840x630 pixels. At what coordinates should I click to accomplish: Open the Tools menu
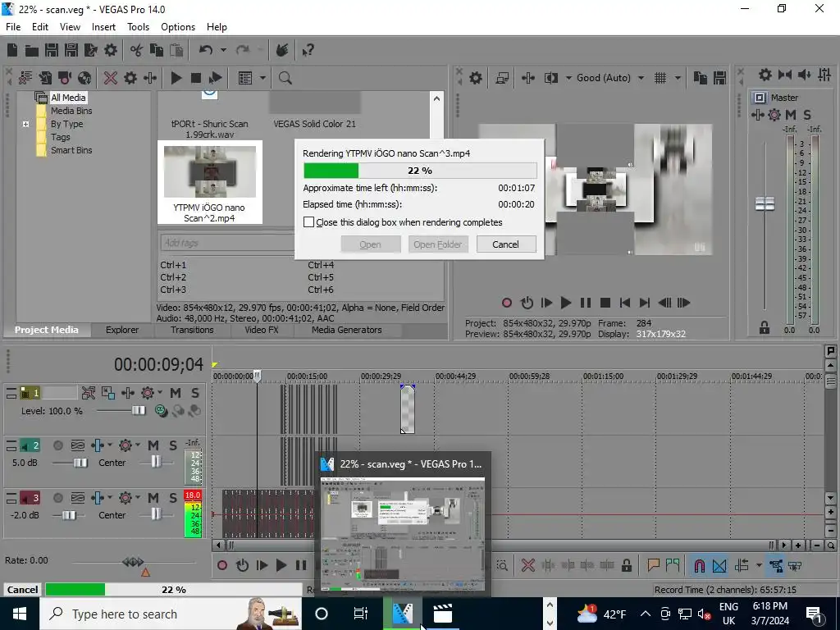coord(138,27)
